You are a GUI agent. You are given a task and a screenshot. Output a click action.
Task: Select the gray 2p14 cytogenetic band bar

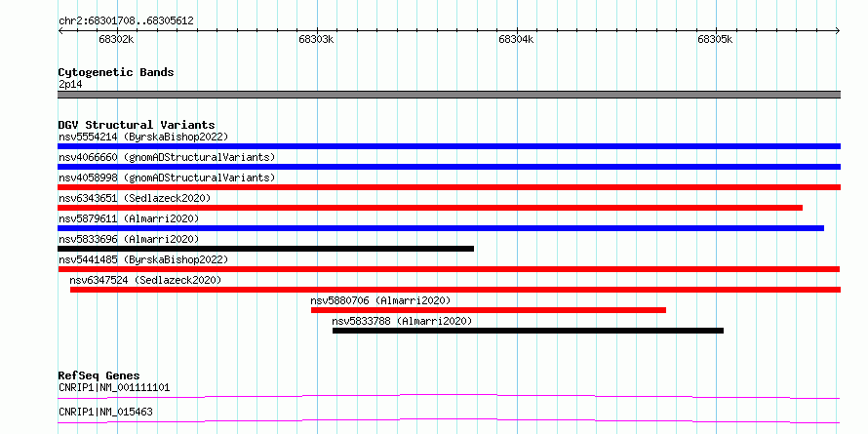pyautogui.click(x=449, y=95)
